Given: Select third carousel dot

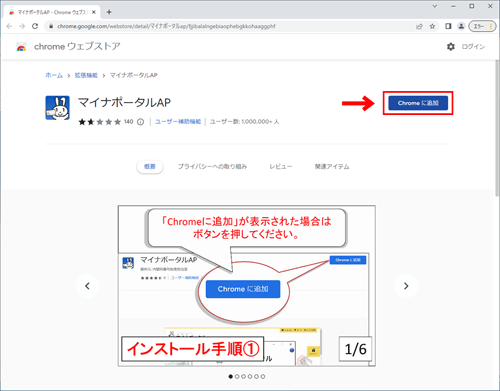Looking at the screenshot, I should [x=243, y=377].
